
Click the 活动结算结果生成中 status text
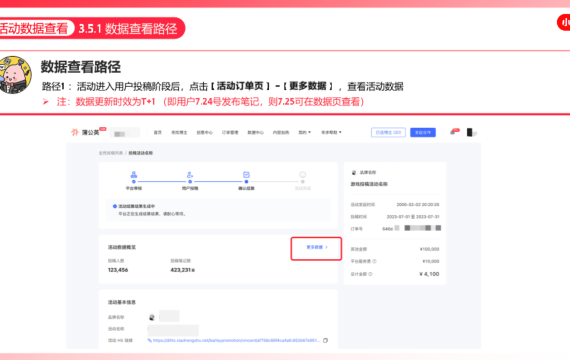[x=137, y=206]
